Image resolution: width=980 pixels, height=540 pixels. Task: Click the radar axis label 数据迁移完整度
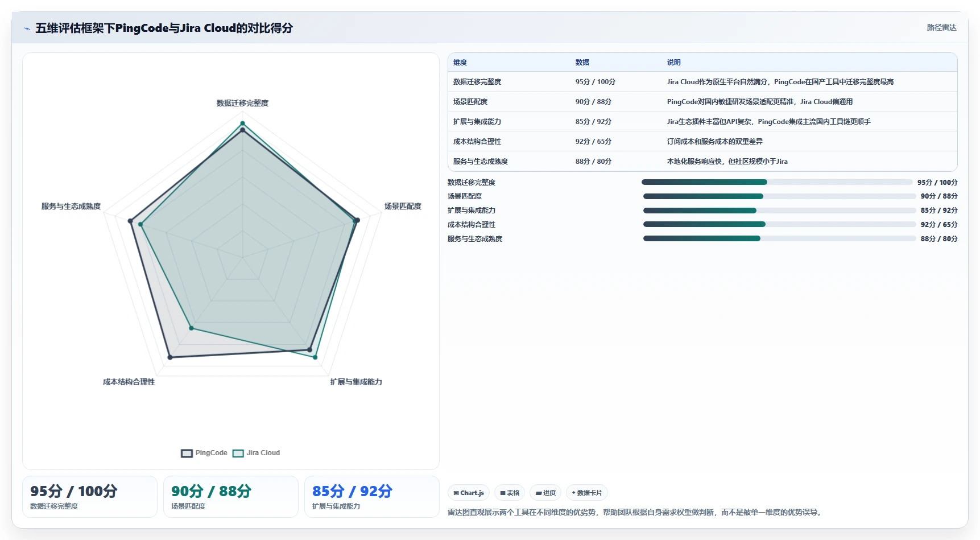(x=242, y=103)
